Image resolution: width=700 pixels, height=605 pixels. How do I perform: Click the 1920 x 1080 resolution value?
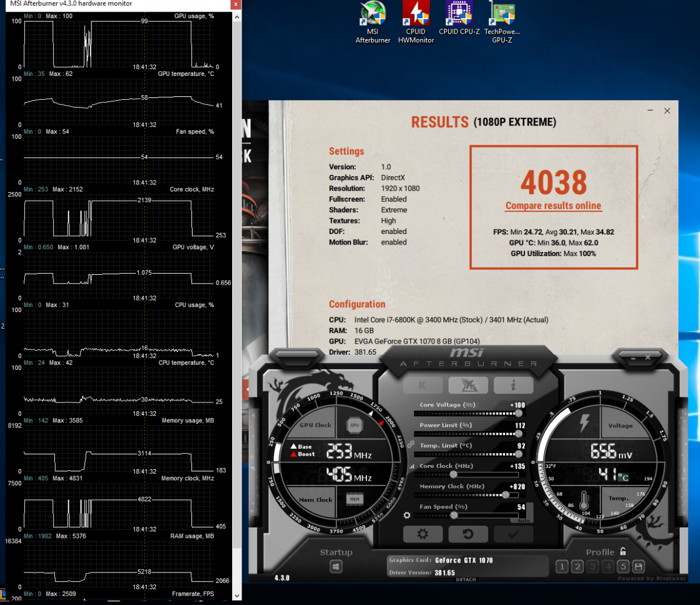point(400,188)
